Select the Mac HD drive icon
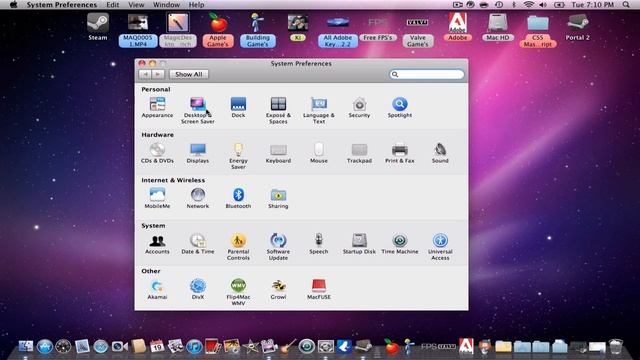 tap(498, 27)
